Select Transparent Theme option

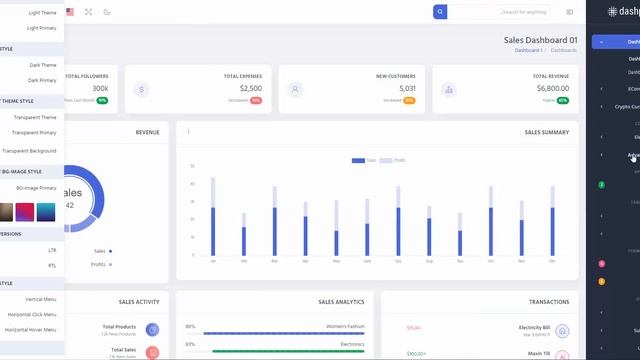pyautogui.click(x=35, y=117)
